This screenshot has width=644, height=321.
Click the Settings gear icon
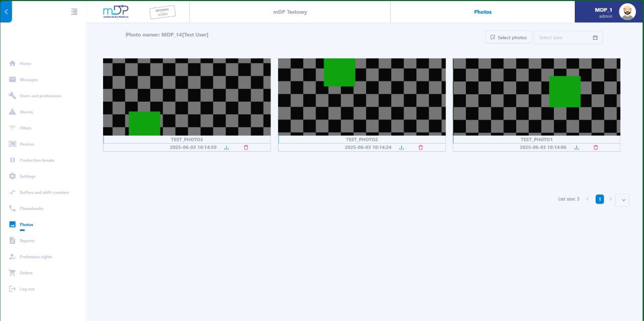(12, 176)
